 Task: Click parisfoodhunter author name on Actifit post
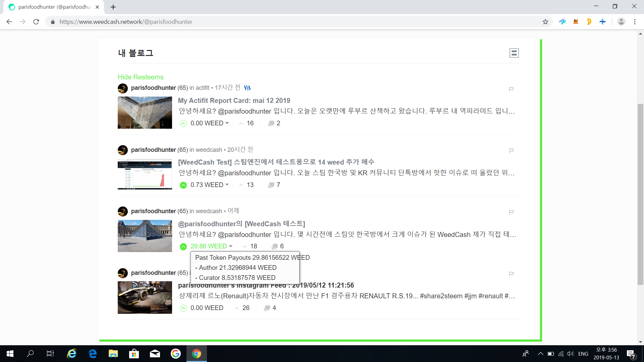(153, 88)
